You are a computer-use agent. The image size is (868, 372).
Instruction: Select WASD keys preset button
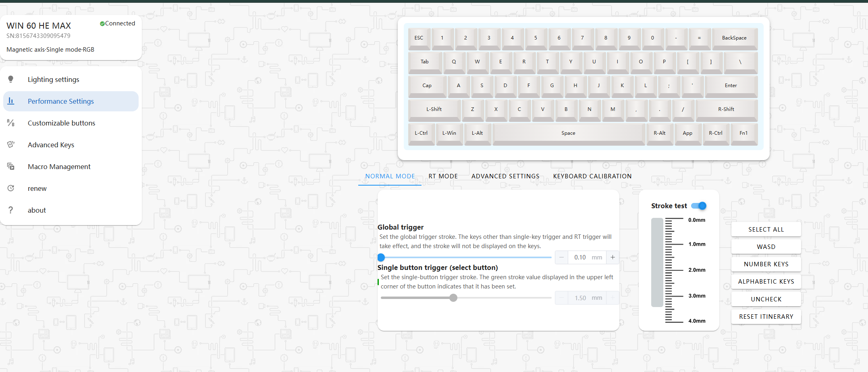click(766, 247)
